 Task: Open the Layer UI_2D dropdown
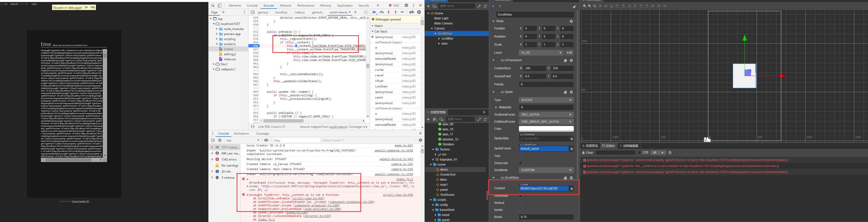point(541,53)
